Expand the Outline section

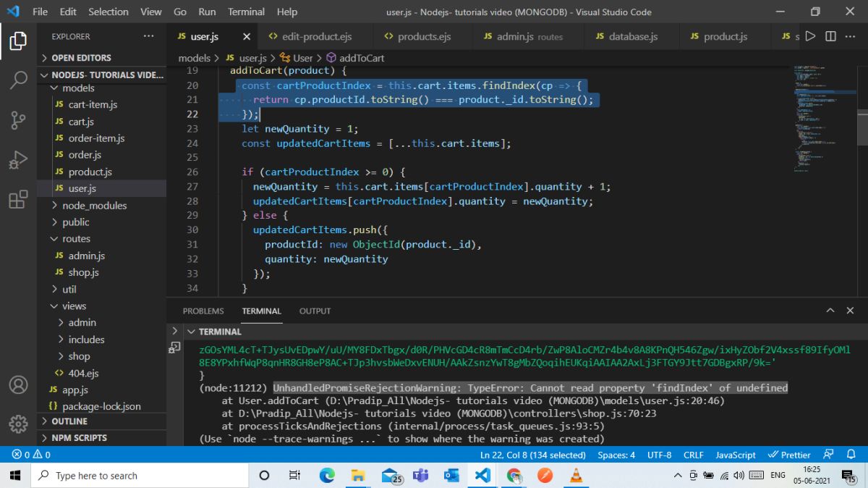pyautogui.click(x=101, y=421)
